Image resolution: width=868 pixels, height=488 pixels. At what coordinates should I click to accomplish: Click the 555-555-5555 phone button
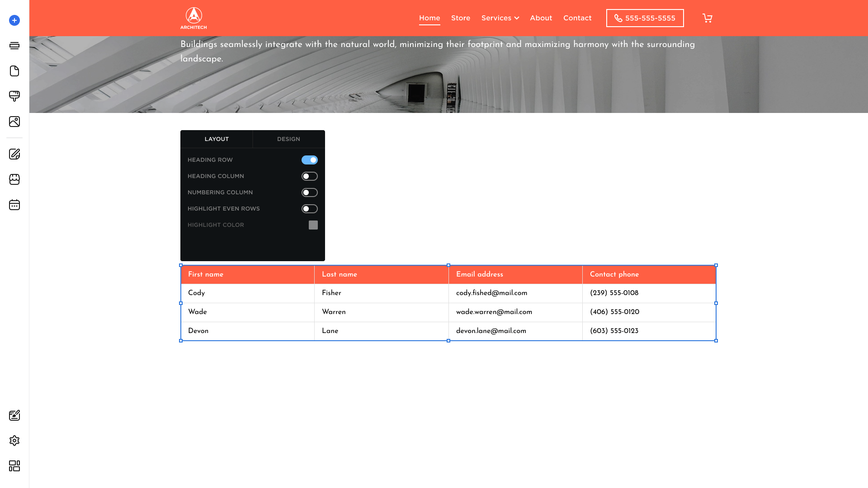645,18
